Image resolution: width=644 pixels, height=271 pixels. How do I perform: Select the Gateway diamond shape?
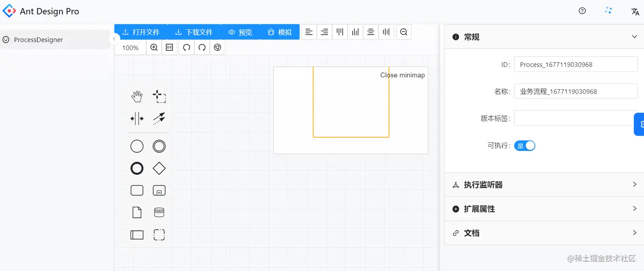[159, 168]
